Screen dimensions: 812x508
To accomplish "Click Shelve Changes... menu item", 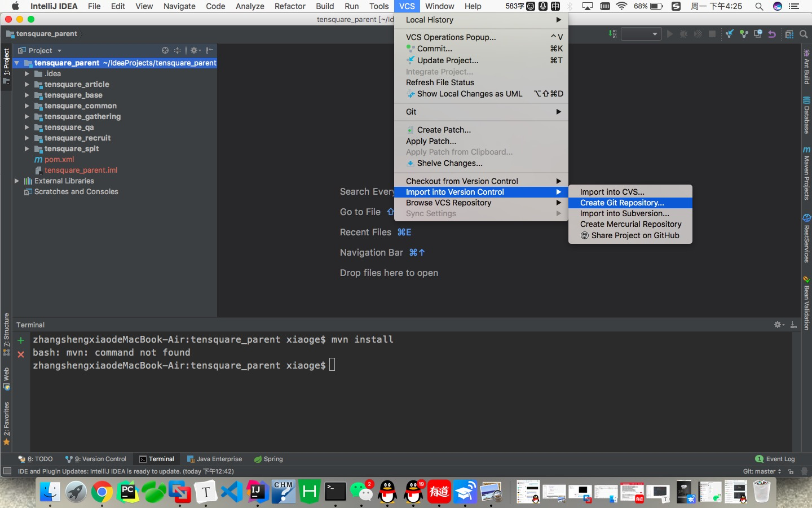I will click(x=481, y=163).
